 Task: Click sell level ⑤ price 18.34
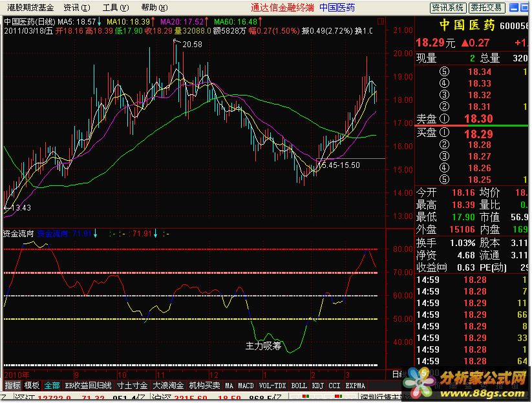click(x=479, y=72)
